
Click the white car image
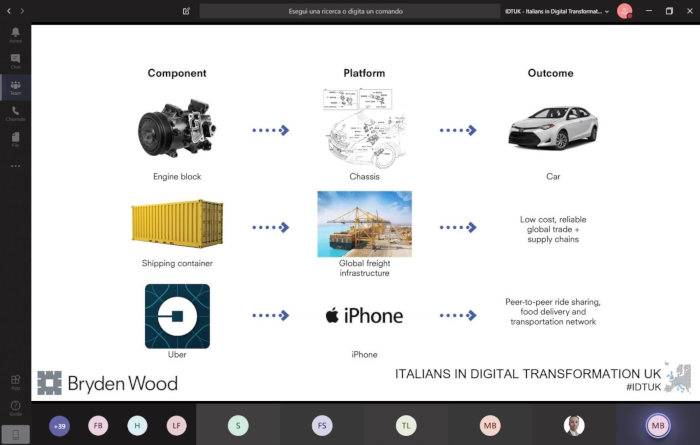tap(553, 128)
